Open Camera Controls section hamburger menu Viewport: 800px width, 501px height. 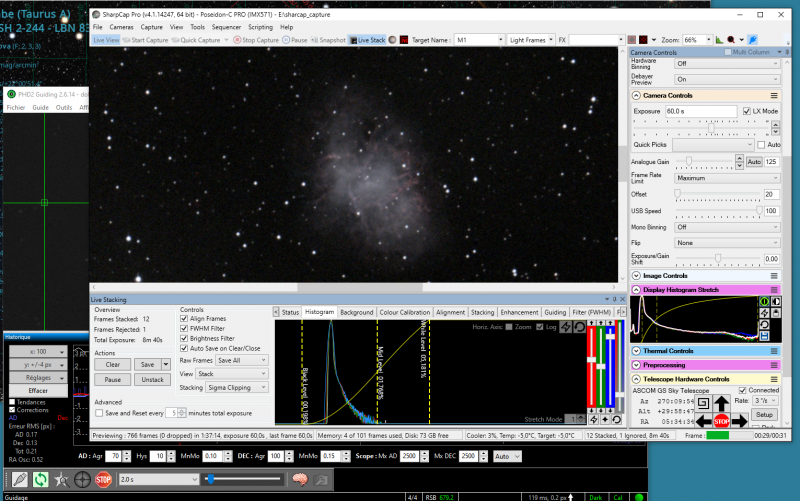[774, 95]
